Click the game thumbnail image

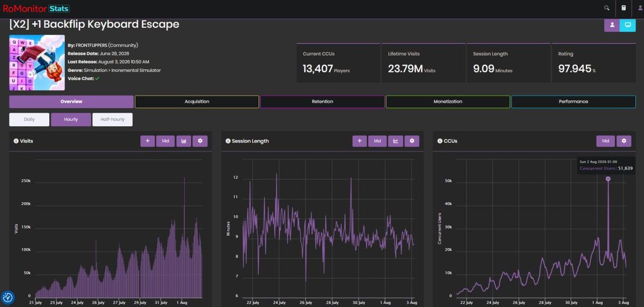pyautogui.click(x=37, y=62)
